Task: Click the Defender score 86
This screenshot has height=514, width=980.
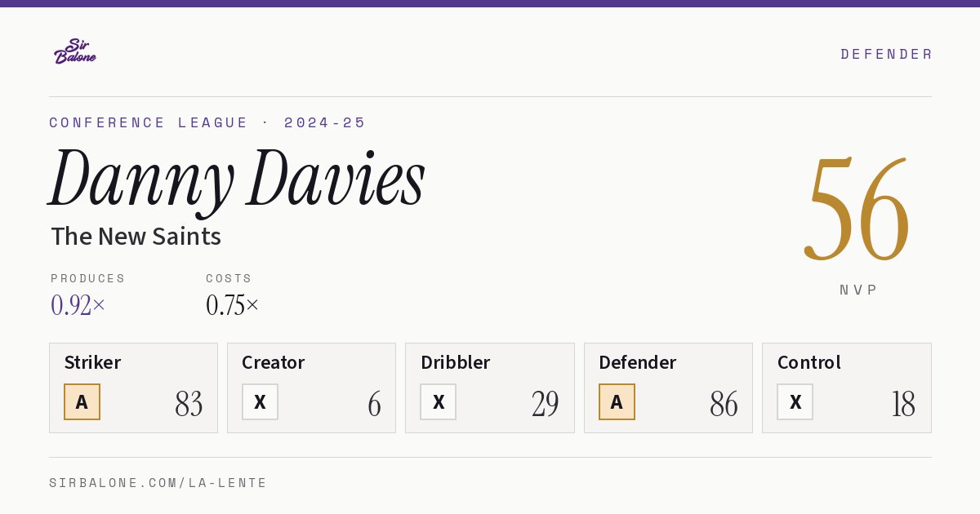Action: 724,404
